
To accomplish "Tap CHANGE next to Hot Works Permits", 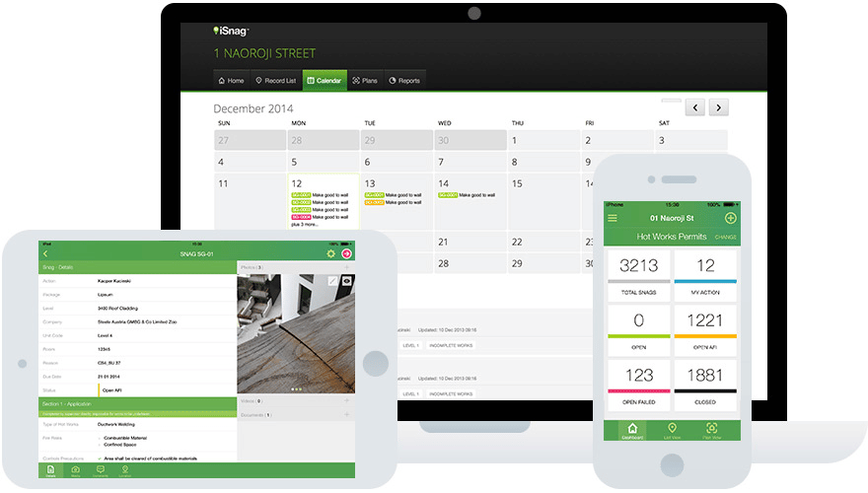I will click(725, 238).
